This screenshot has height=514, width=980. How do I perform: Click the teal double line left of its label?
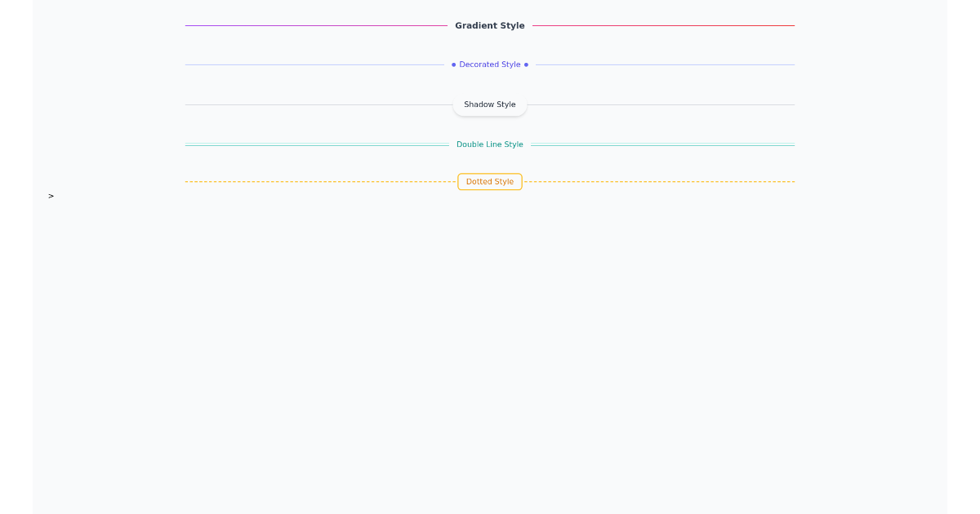[318, 144]
